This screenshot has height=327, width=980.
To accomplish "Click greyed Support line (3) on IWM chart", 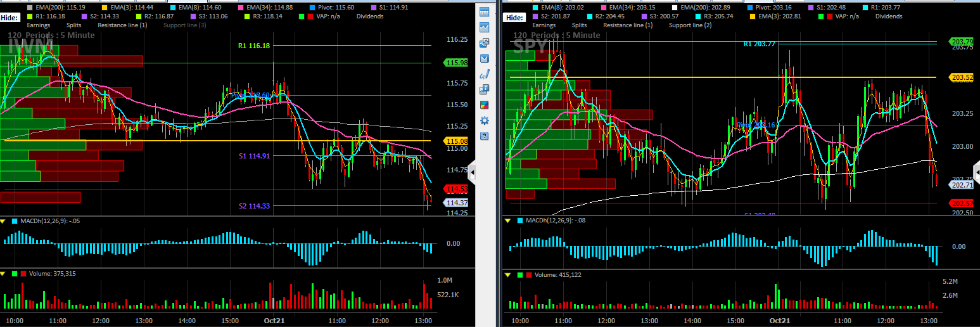I will [x=185, y=25].
